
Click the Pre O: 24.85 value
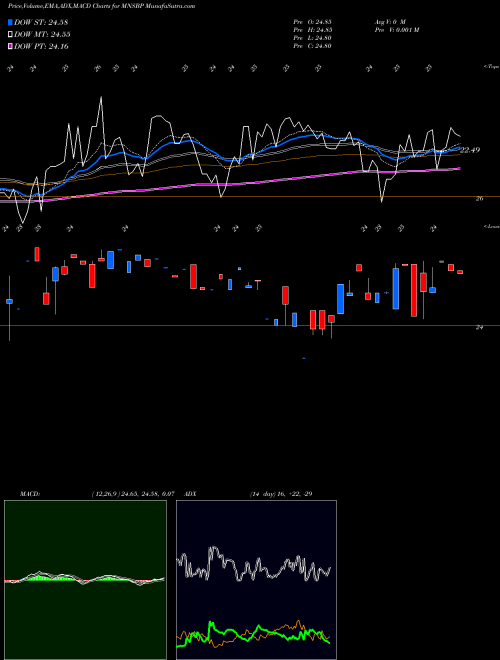(x=313, y=22)
